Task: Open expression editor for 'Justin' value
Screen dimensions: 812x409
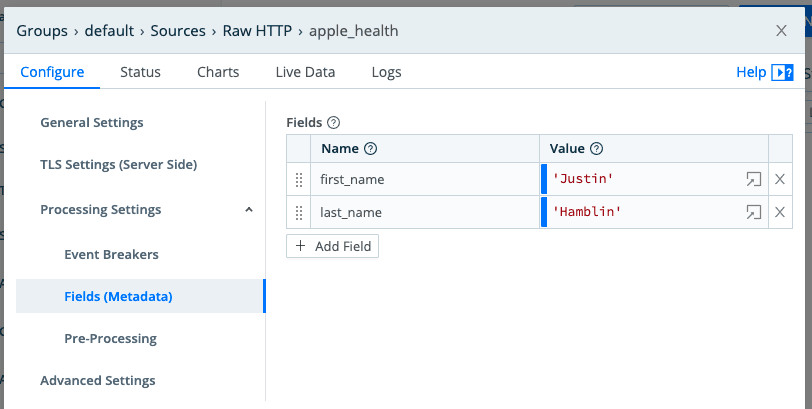Action: tap(752, 180)
